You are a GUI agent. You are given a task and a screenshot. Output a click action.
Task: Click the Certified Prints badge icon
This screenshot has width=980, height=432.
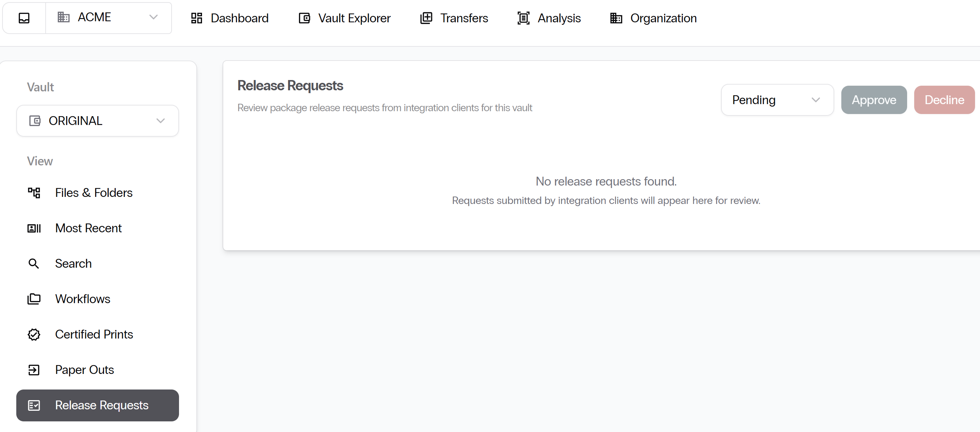(34, 334)
